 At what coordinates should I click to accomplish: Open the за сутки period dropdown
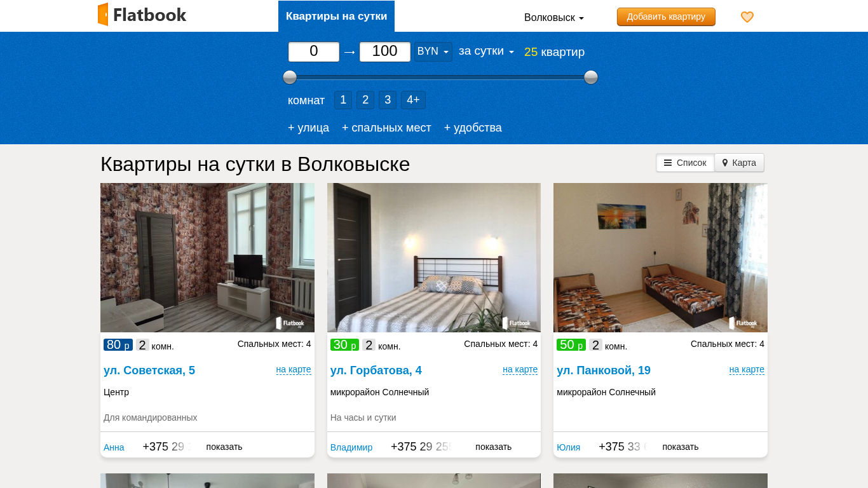tap(487, 51)
